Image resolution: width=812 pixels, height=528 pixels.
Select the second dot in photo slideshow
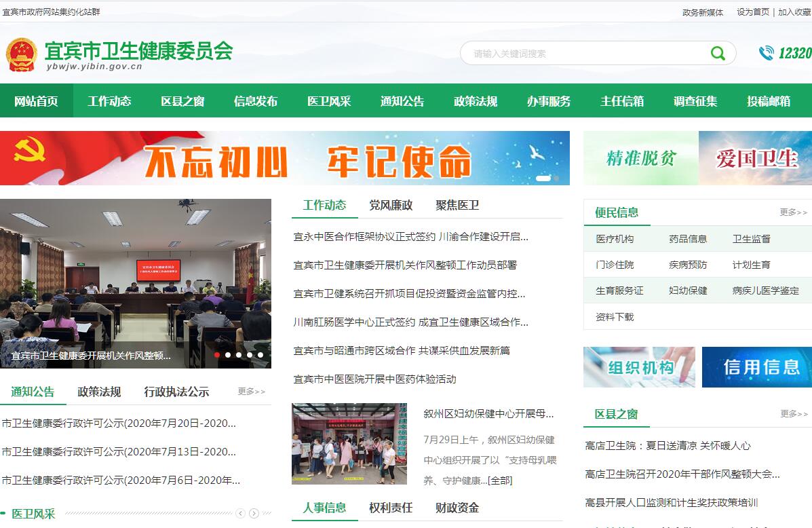(x=228, y=355)
